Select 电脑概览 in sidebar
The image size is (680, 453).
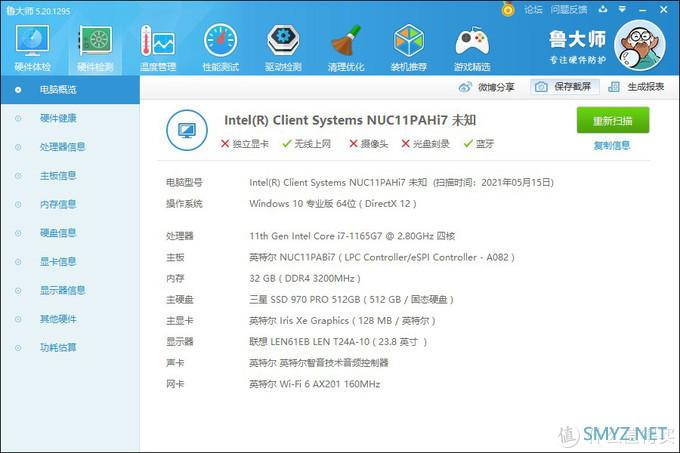click(70, 90)
